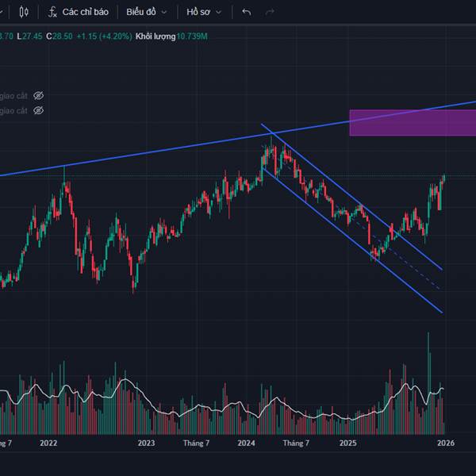Click the 2022 label on the time axis

coord(49,442)
